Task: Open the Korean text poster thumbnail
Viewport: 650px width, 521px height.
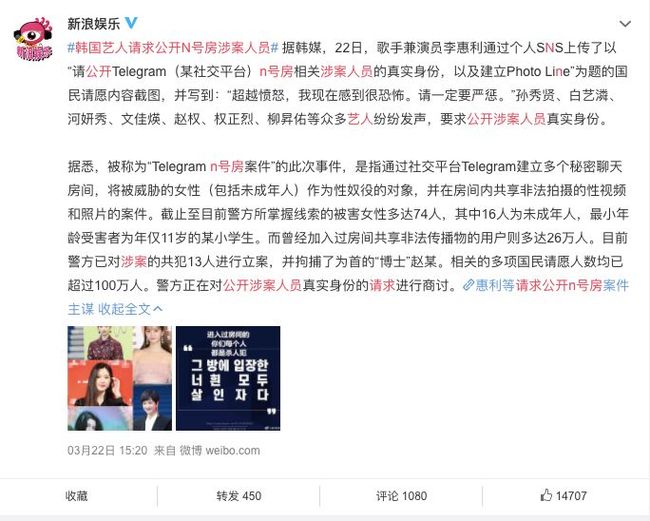Action: tap(228, 378)
